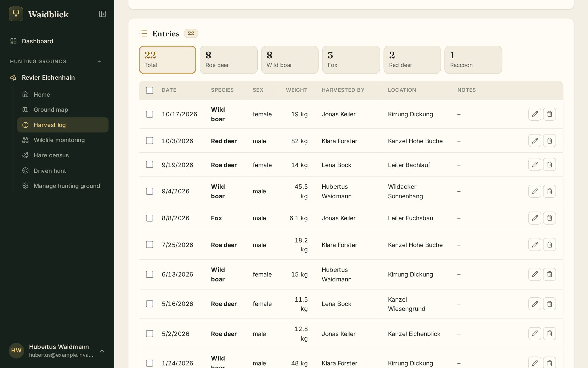Tick the 6/13/2026 row checkbox

click(x=150, y=274)
